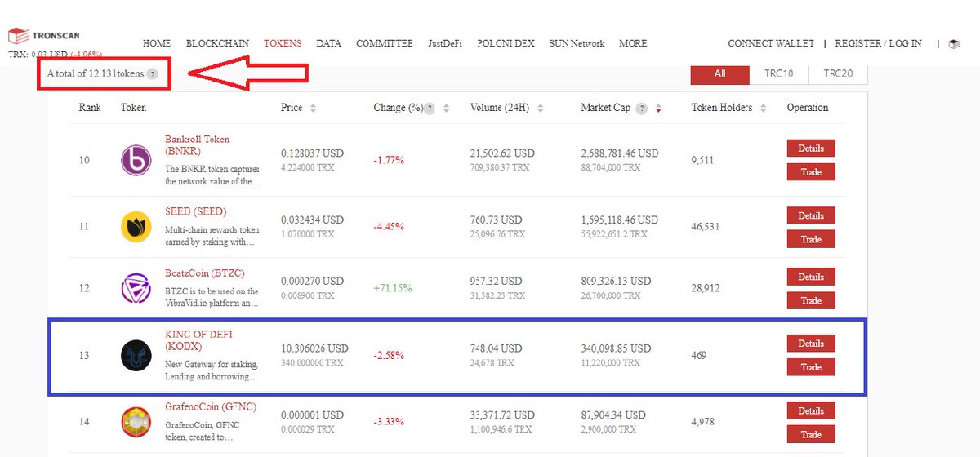The width and height of the screenshot is (980, 457).
Task: Go to HOME menu
Action: pos(157,44)
